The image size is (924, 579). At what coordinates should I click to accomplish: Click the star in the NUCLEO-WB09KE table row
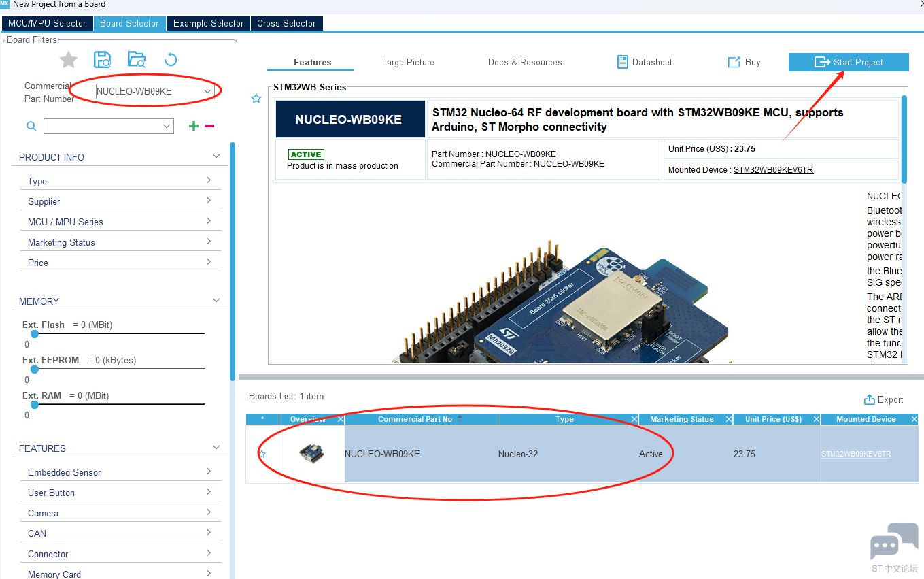click(262, 454)
